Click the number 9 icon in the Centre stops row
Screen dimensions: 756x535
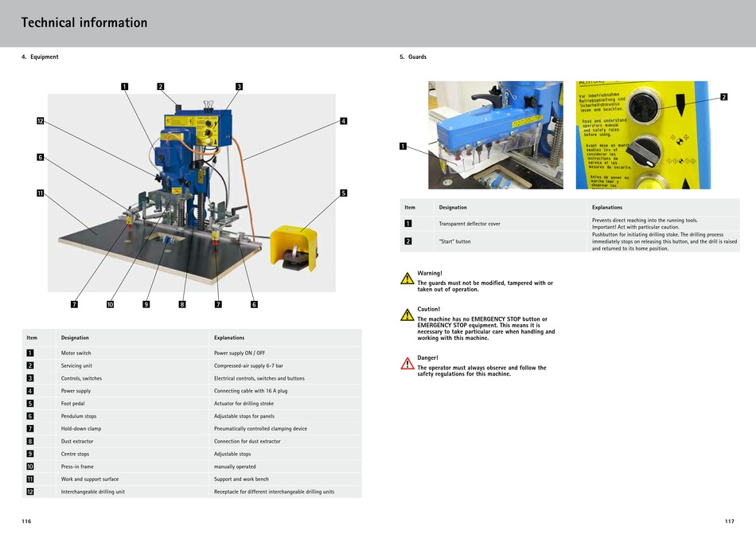click(x=30, y=454)
